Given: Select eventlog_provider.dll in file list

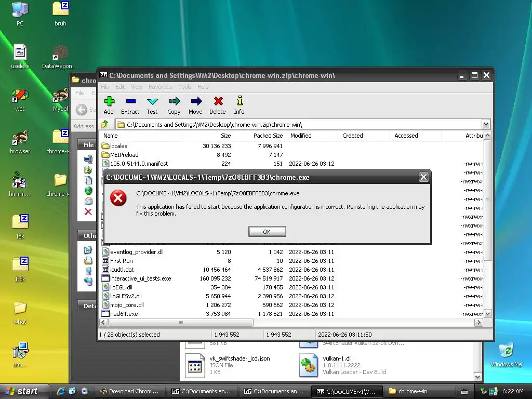Looking at the screenshot, I should pyautogui.click(x=291, y=252).
